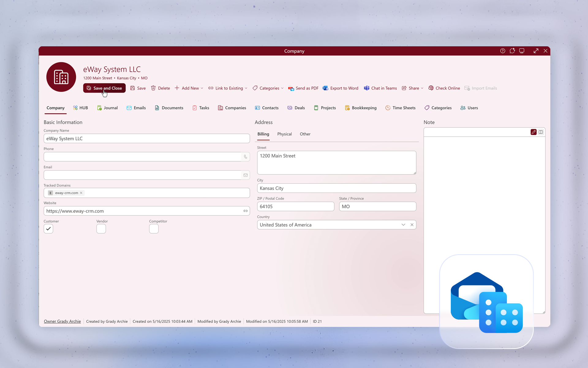Click the ZIP / Postal Code field
The height and width of the screenshot is (368, 588).
[x=296, y=206]
